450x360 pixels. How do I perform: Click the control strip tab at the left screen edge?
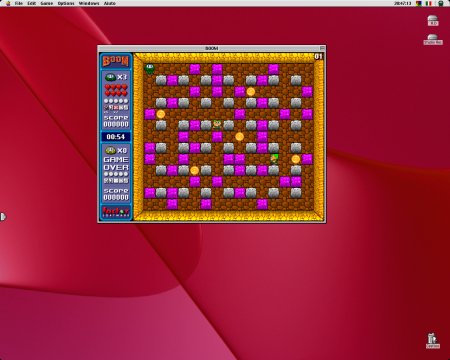tap(3, 217)
